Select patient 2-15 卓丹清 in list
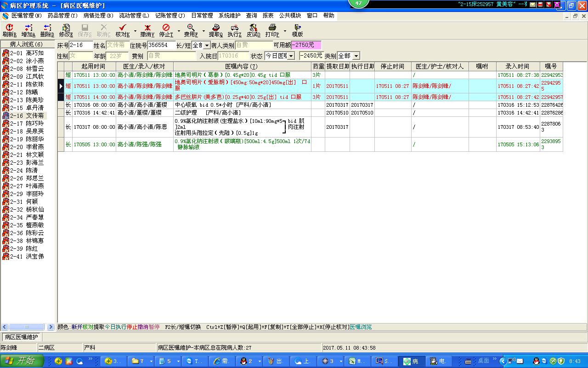The height and width of the screenshot is (368, 588). pyautogui.click(x=27, y=108)
